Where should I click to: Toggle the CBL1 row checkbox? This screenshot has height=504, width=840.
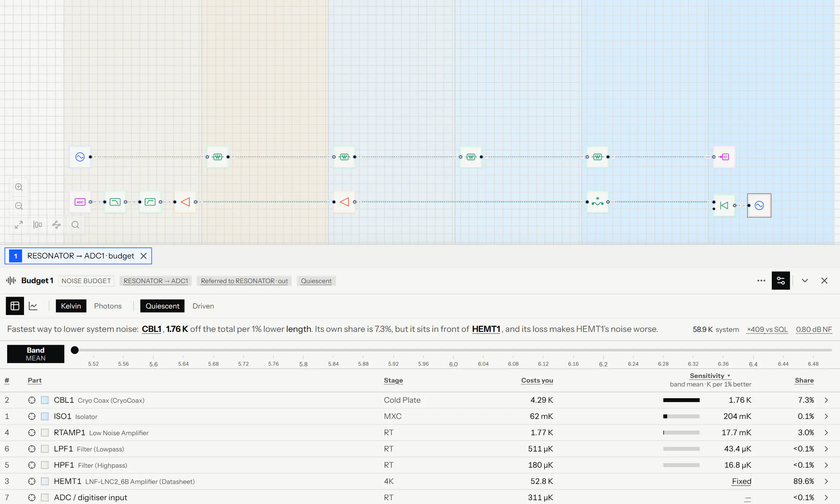pos(45,400)
